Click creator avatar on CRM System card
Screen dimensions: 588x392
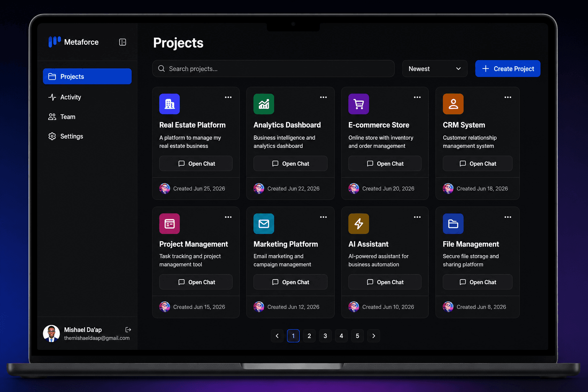448,188
